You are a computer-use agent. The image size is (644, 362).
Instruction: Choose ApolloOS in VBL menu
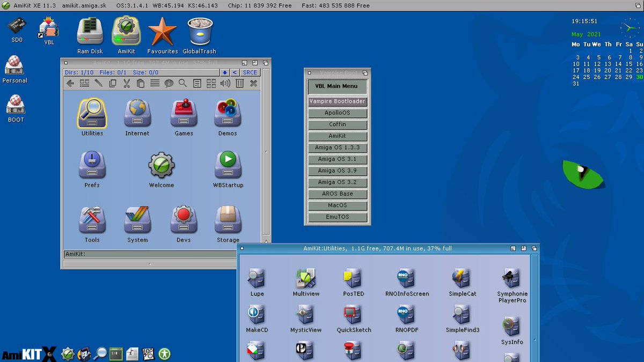[x=338, y=113]
